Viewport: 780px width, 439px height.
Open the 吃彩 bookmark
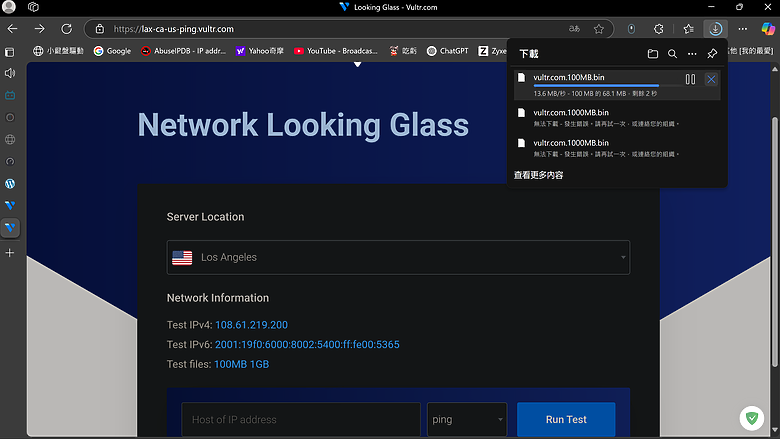403,51
